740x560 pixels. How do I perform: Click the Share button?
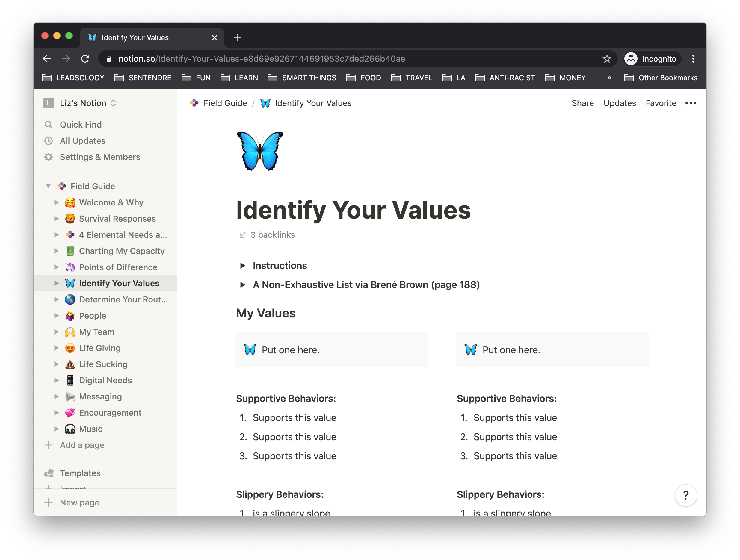(582, 103)
